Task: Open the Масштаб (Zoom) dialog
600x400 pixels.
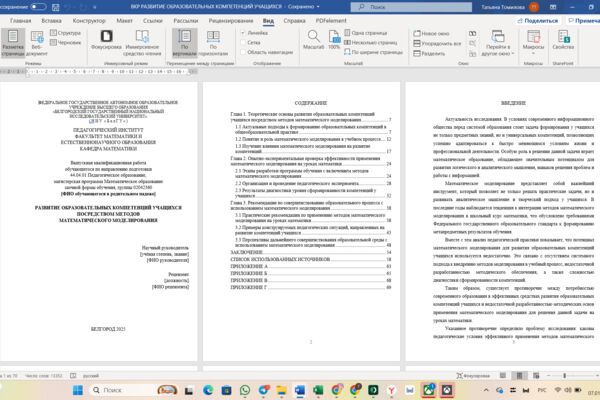Action: pyautogui.click(x=313, y=40)
